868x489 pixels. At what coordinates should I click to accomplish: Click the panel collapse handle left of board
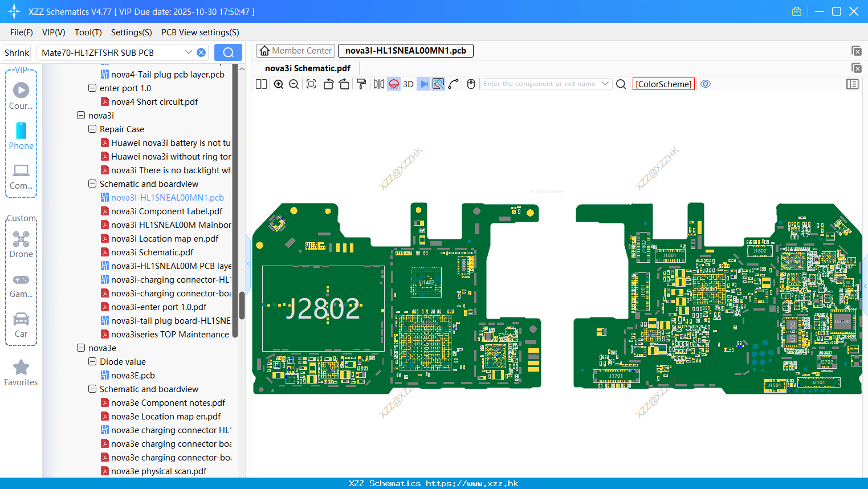point(248,263)
